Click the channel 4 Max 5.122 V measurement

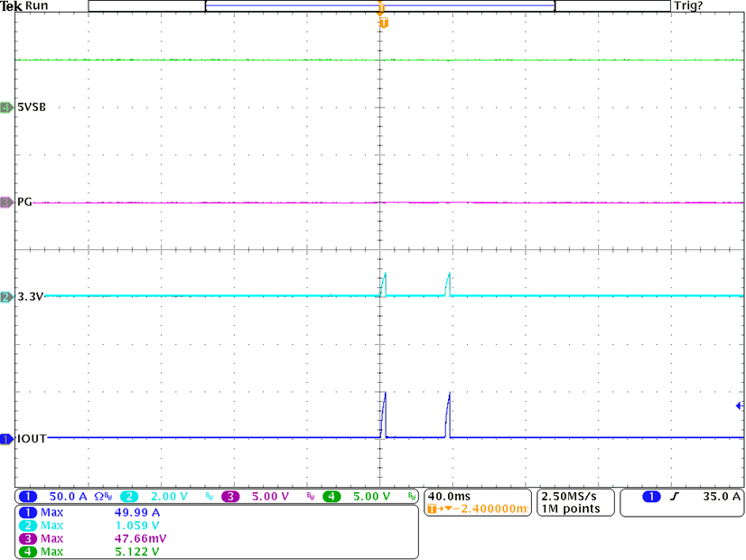point(89,552)
